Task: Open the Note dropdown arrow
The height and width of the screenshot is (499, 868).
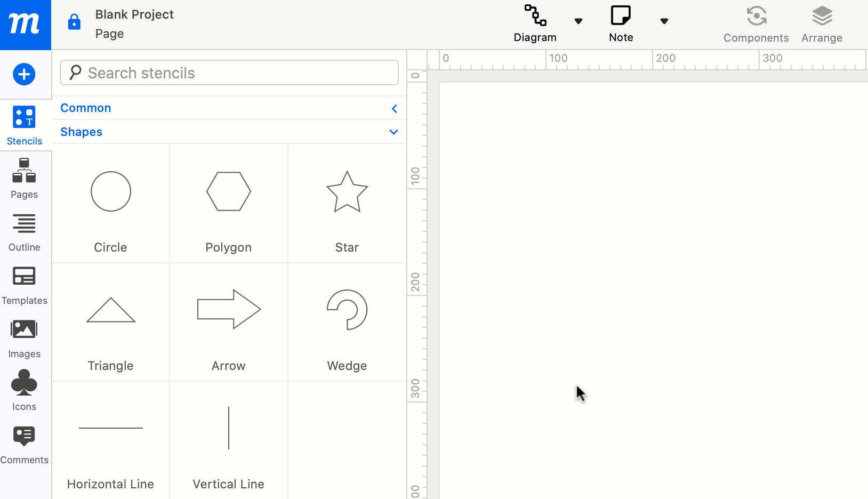Action: 665,21
